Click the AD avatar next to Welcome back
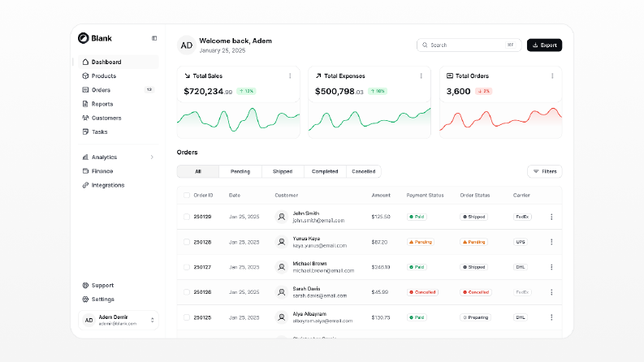Screen dimensions: 644x362 (187, 45)
